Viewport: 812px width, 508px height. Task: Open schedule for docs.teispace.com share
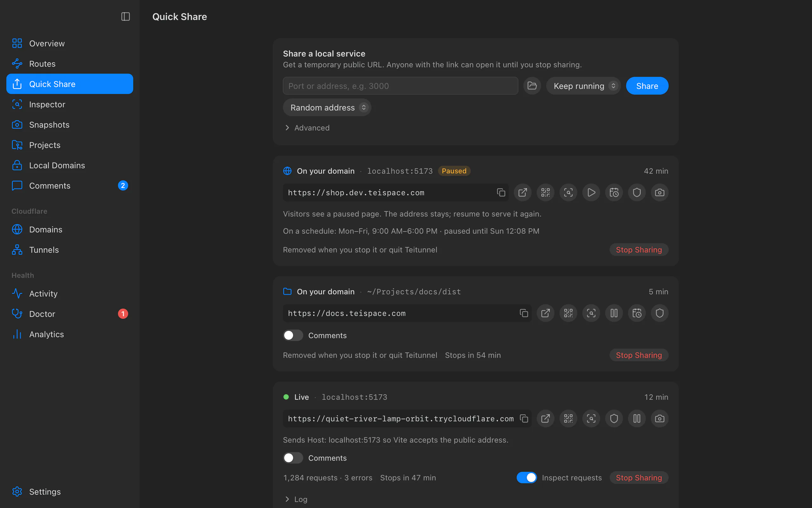click(x=637, y=313)
